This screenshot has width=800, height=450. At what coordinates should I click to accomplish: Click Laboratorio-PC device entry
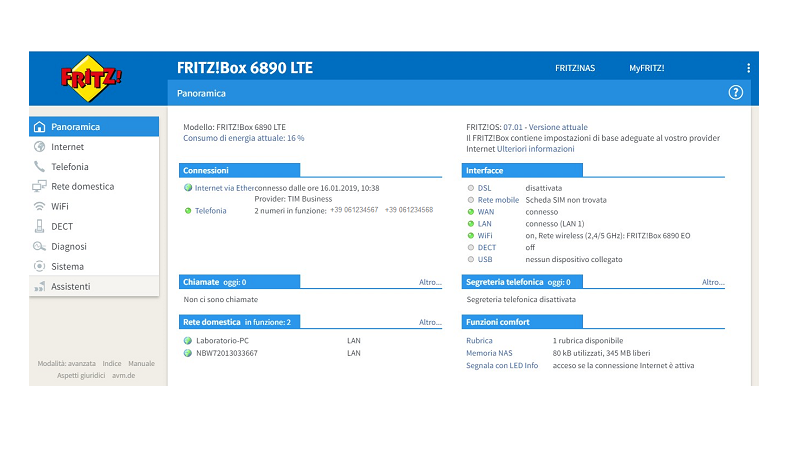tap(222, 340)
